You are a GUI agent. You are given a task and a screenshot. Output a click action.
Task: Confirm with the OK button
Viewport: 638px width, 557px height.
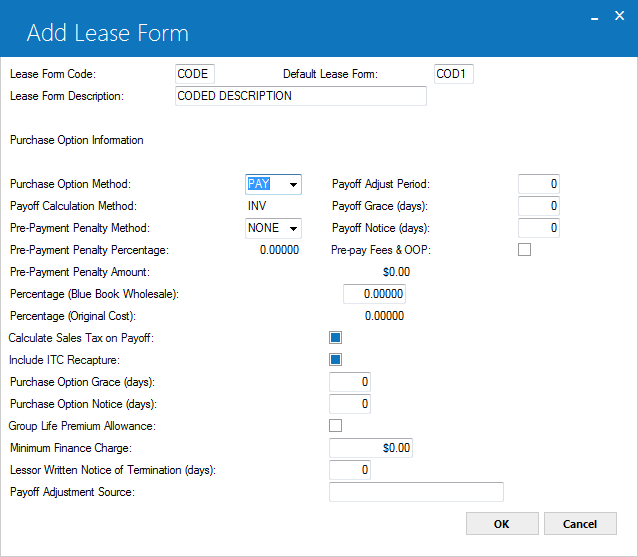502,524
